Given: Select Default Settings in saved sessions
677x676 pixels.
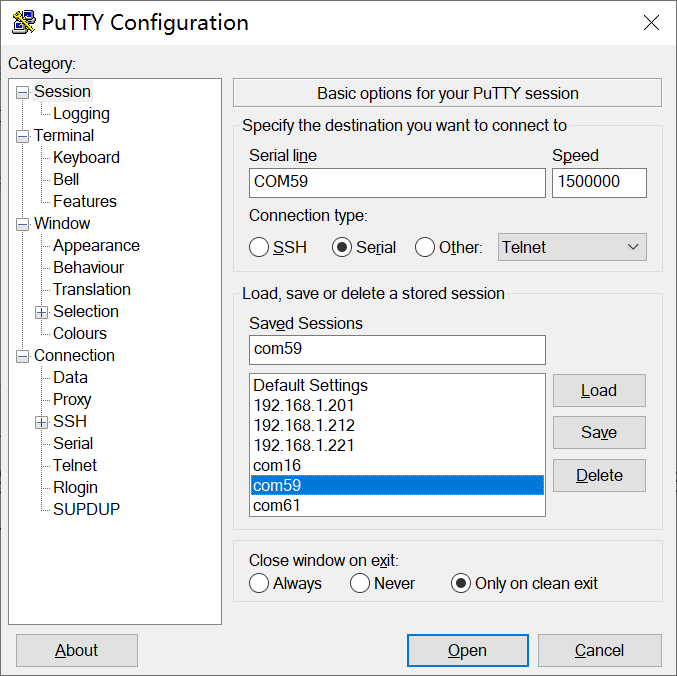Looking at the screenshot, I should [x=397, y=385].
